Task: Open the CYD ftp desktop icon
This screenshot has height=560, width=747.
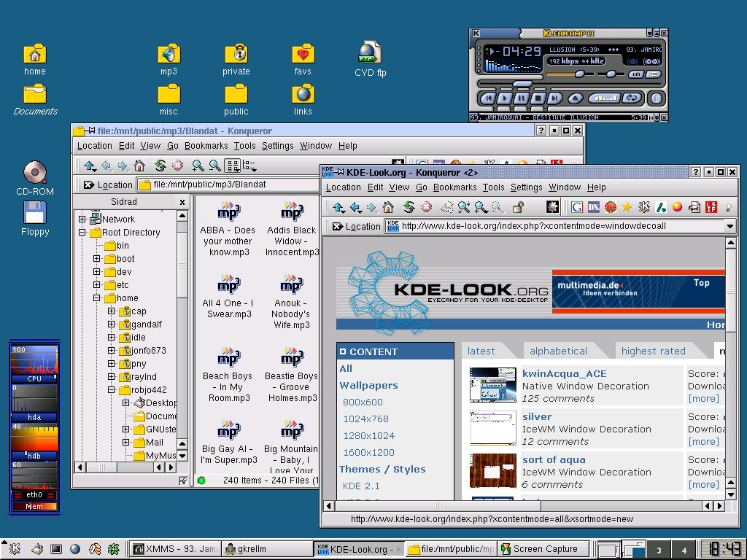Action: tap(370, 60)
